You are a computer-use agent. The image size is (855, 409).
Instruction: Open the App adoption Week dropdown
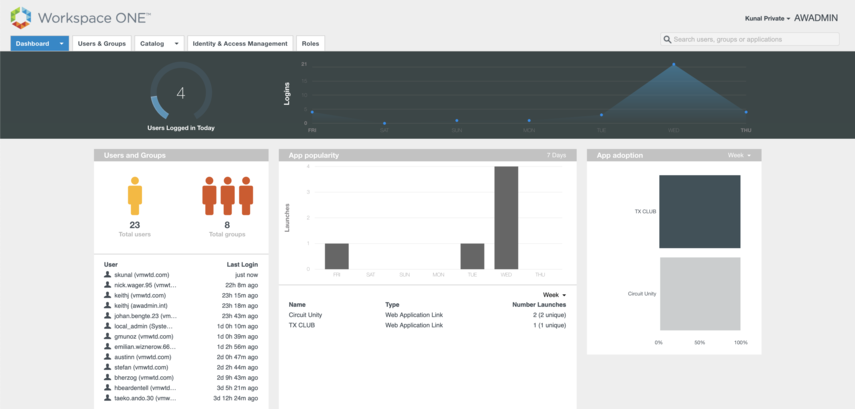pos(739,155)
